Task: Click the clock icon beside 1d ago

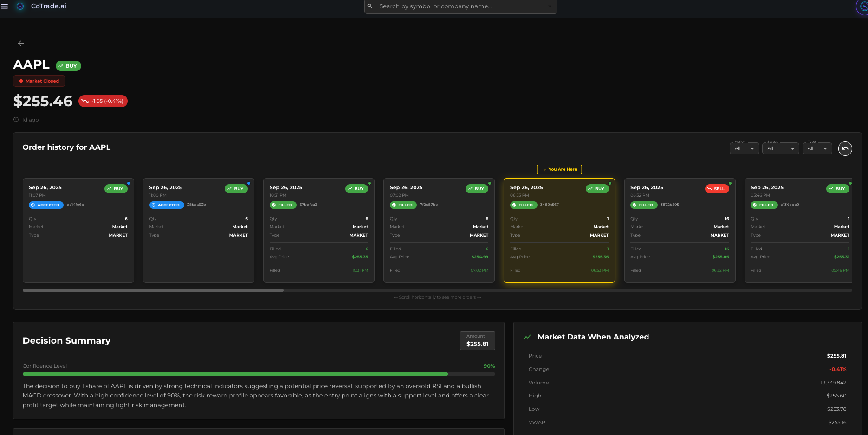Action: [16, 120]
